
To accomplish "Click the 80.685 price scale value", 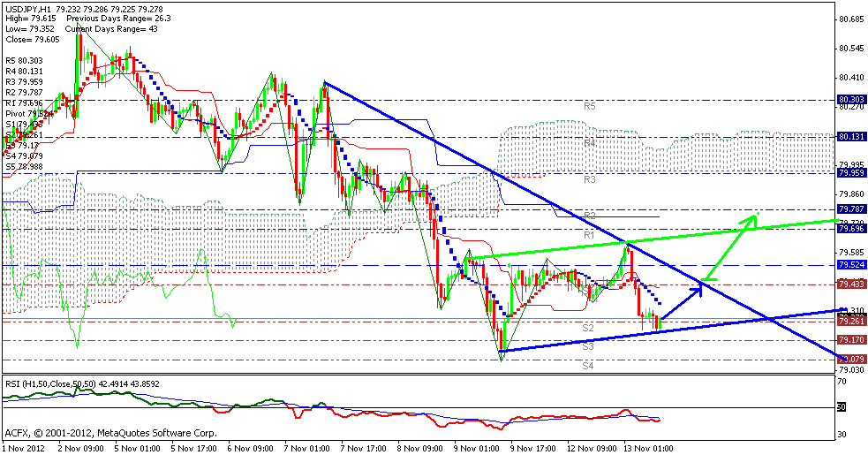I will [852, 19].
